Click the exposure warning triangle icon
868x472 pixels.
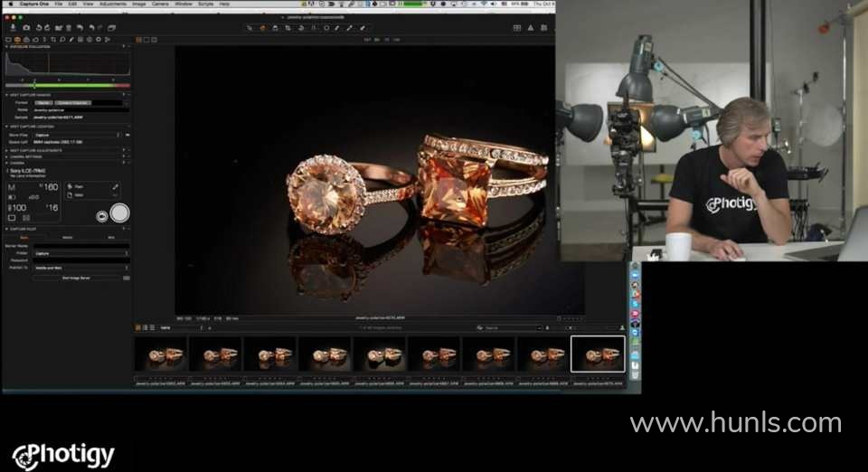pyautogui.click(x=529, y=28)
